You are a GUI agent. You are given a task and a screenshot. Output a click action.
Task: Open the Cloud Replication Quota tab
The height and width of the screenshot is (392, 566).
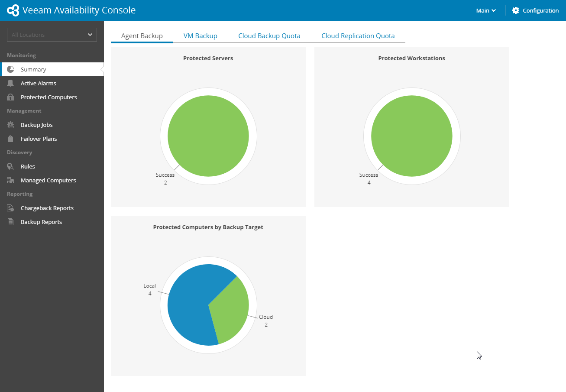[358, 36]
